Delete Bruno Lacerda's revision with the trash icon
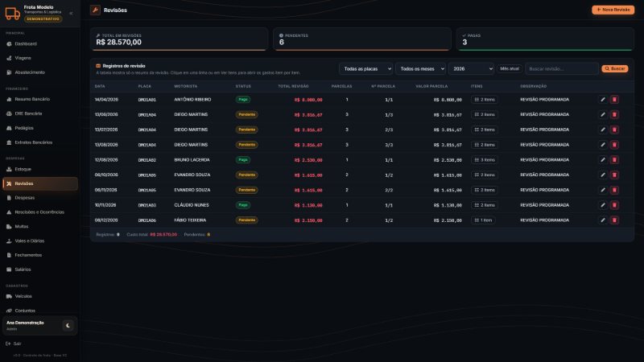The height and width of the screenshot is (362, 644). pyautogui.click(x=614, y=160)
